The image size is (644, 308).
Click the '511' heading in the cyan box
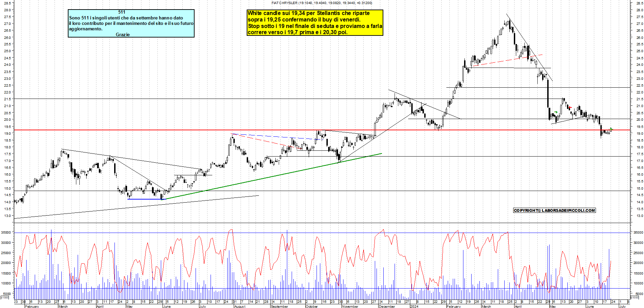(x=122, y=12)
